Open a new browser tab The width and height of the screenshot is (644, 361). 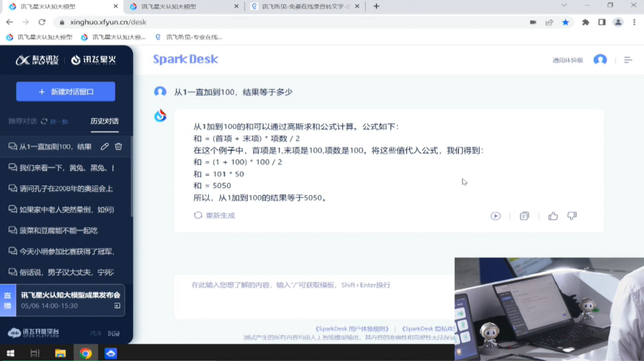pyautogui.click(x=376, y=6)
